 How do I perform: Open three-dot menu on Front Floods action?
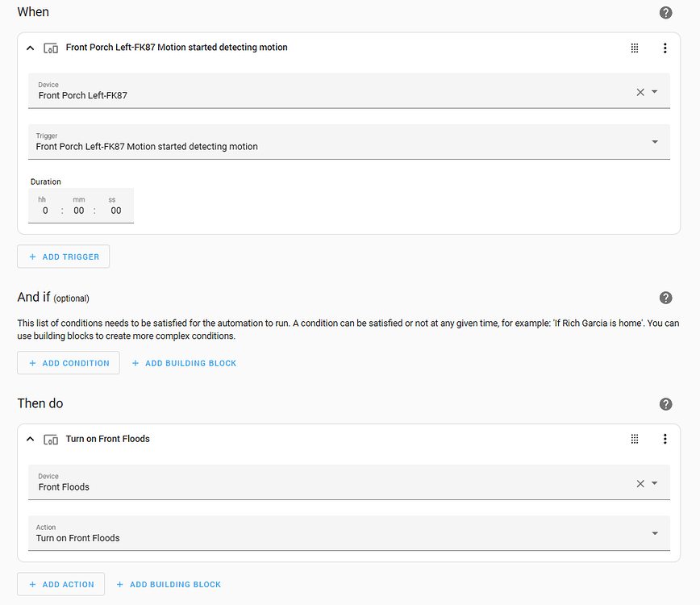click(x=665, y=439)
